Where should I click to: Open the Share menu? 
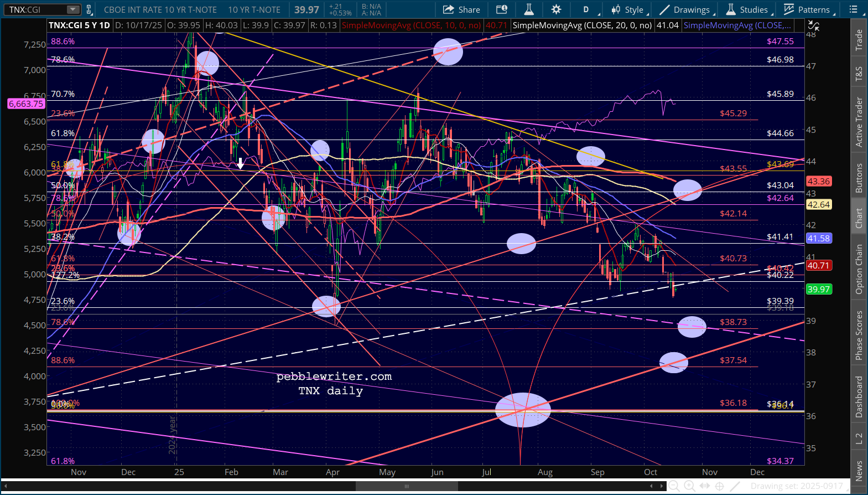point(461,9)
